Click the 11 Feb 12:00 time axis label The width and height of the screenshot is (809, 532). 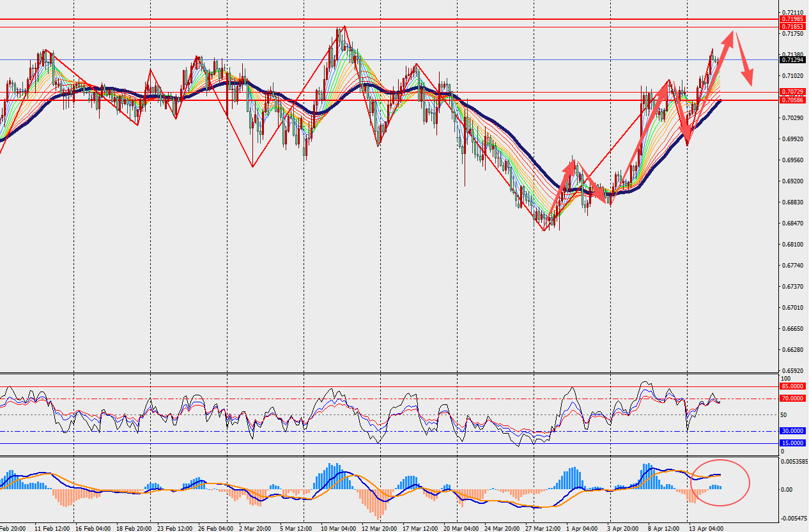[x=52, y=529]
